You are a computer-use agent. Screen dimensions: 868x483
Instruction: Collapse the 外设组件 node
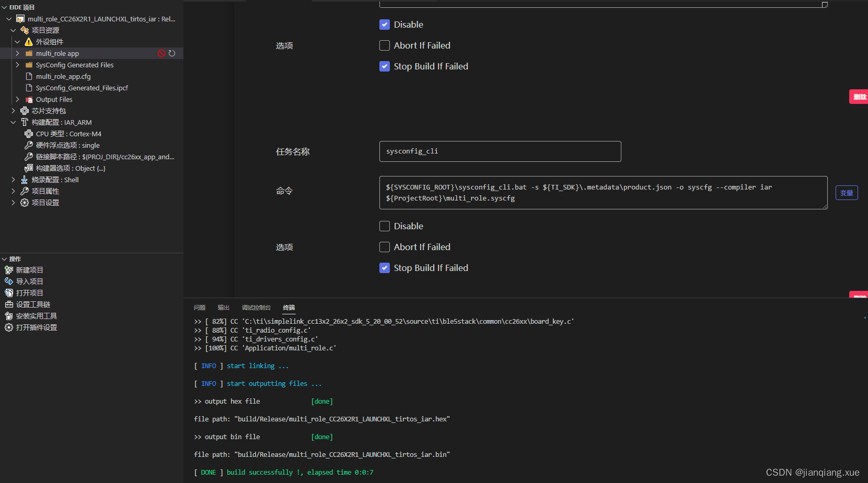coord(17,42)
